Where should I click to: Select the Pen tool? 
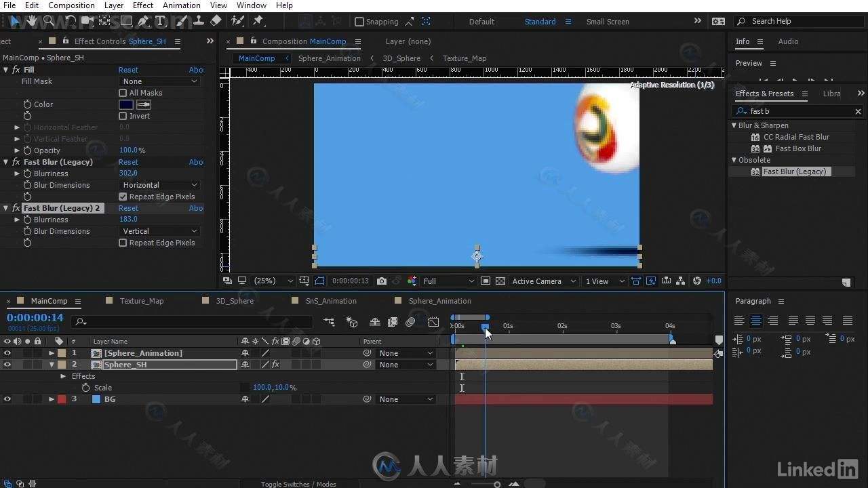[144, 21]
